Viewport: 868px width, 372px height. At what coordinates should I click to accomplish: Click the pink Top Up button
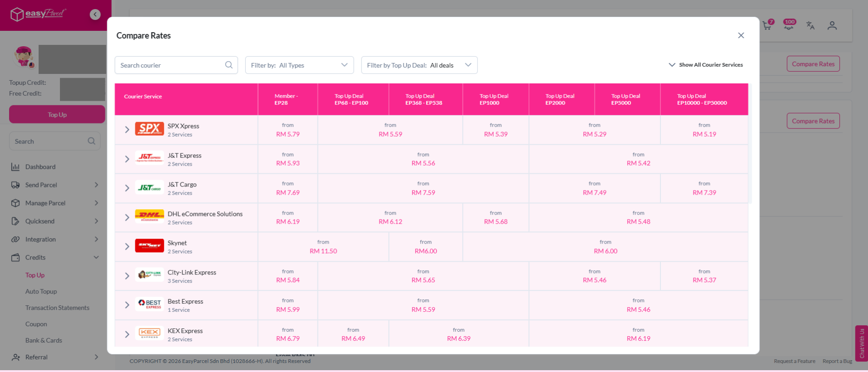pyautogui.click(x=57, y=114)
